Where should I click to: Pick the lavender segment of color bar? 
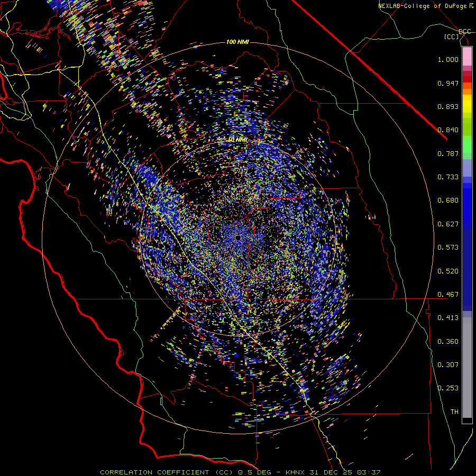(x=467, y=168)
